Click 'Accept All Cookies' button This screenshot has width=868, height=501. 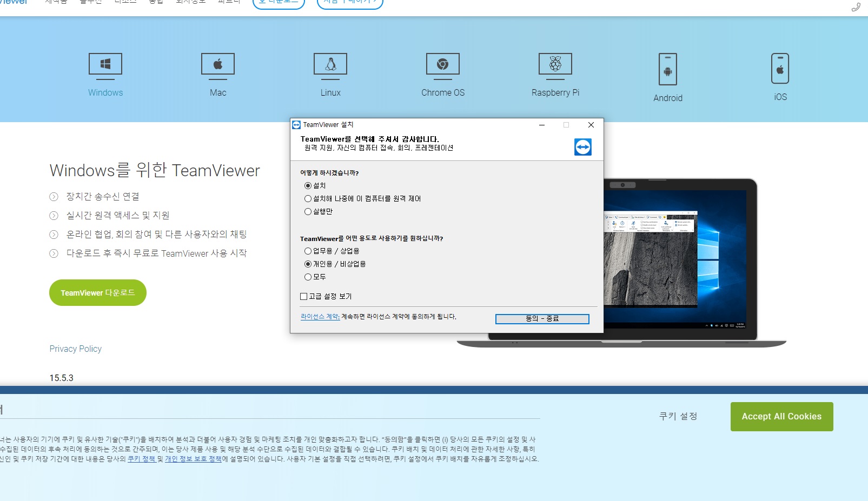click(x=781, y=417)
